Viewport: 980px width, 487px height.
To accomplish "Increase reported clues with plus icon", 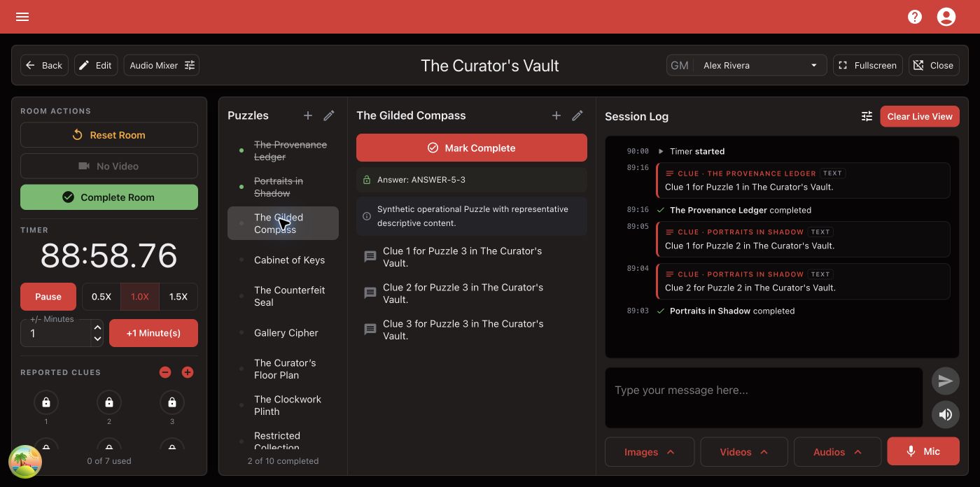I will point(188,372).
